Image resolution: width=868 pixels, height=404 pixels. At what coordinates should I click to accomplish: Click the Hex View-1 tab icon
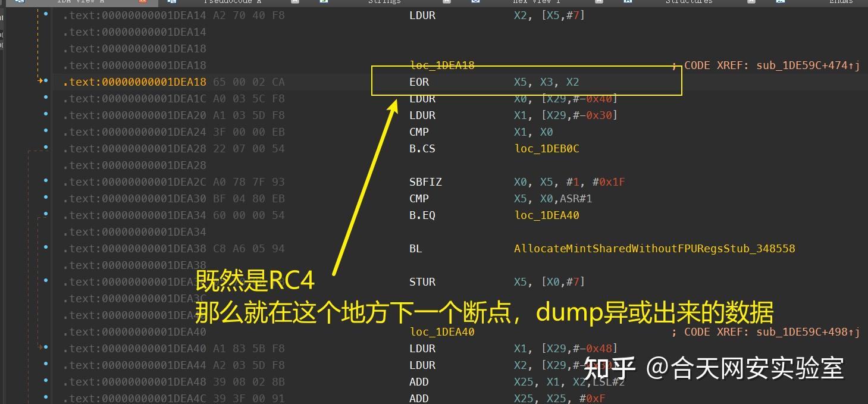476,2
